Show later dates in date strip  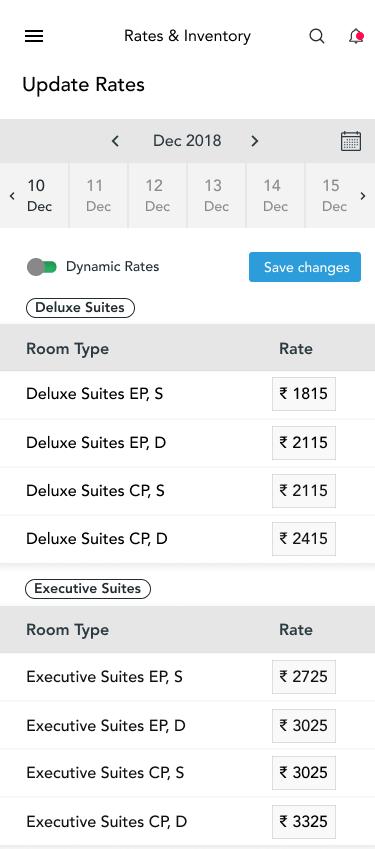click(x=363, y=196)
